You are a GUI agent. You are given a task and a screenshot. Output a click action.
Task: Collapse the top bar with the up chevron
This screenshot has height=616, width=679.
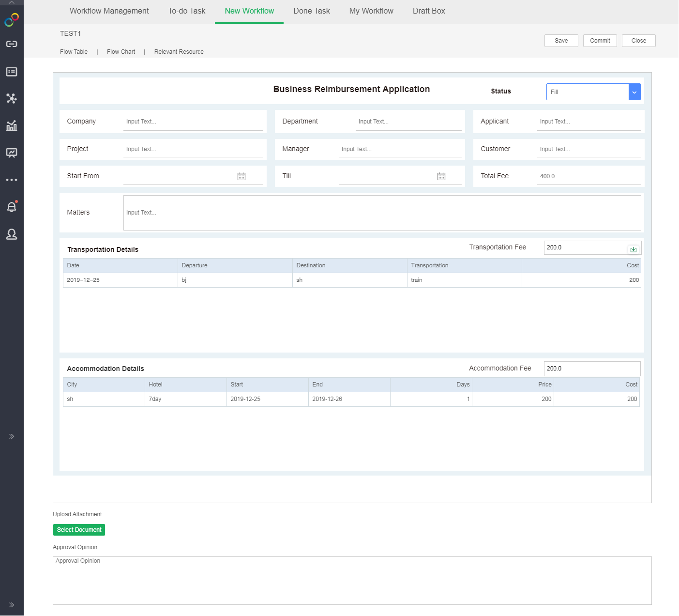click(12, 2)
